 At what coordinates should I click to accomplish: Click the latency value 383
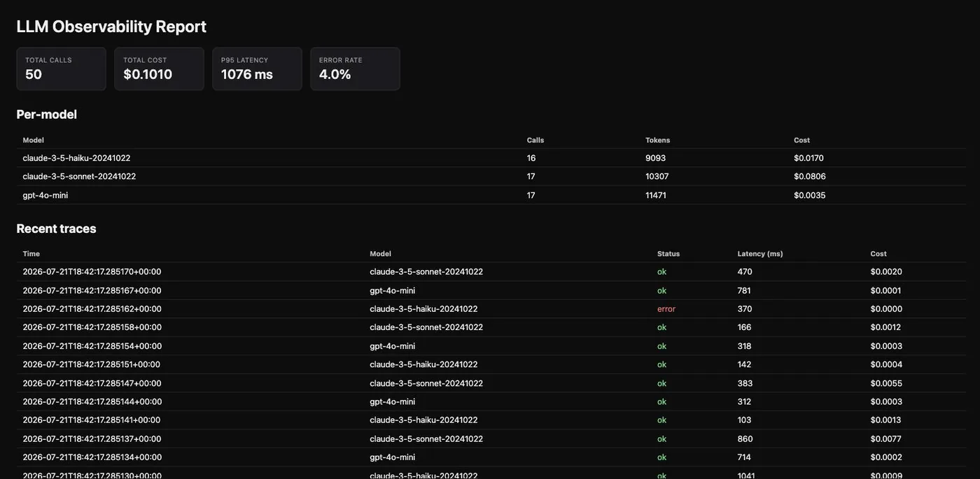pyautogui.click(x=745, y=383)
